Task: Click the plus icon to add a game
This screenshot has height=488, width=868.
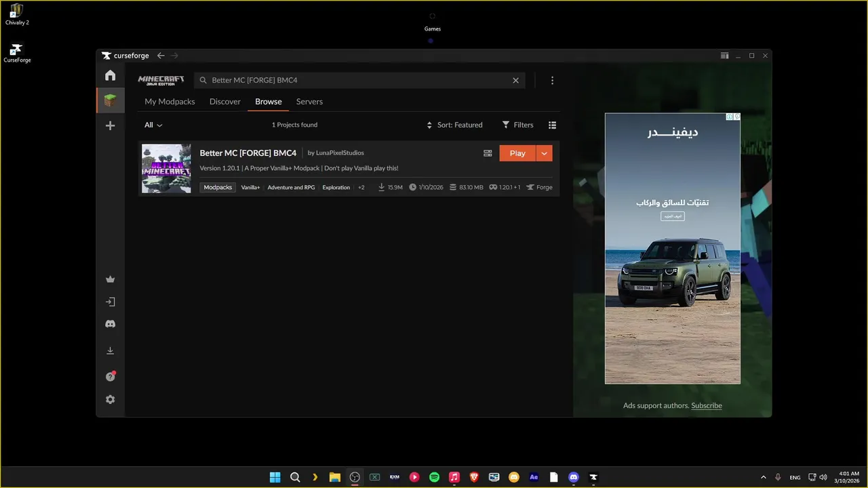Action: (110, 125)
